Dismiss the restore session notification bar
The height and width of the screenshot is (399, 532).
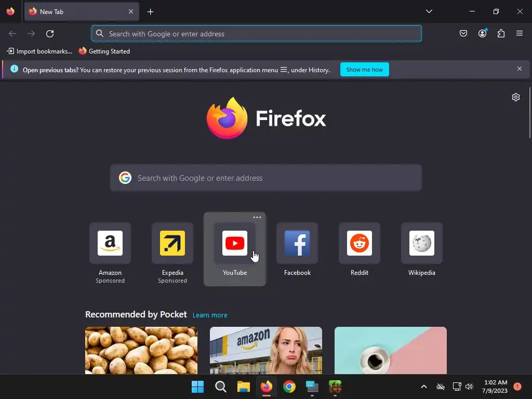520,69
